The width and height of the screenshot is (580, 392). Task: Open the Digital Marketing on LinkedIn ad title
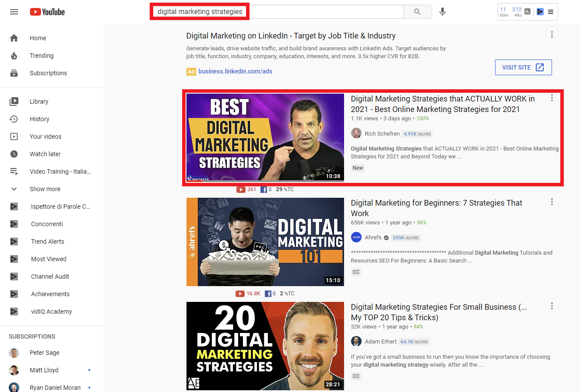pos(291,36)
